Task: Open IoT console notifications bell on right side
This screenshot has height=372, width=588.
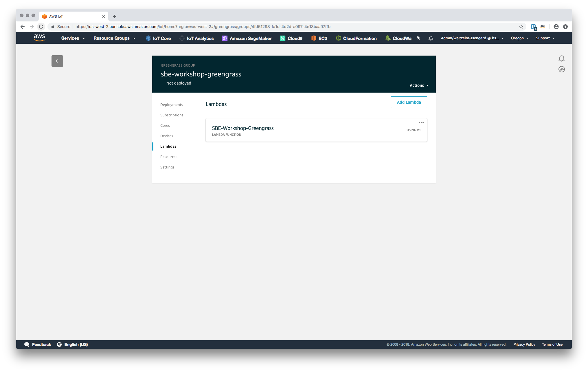Action: pyautogui.click(x=562, y=58)
